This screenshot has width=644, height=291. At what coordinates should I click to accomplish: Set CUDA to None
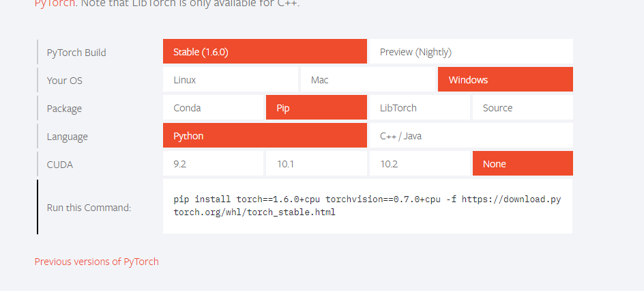pyautogui.click(x=522, y=164)
